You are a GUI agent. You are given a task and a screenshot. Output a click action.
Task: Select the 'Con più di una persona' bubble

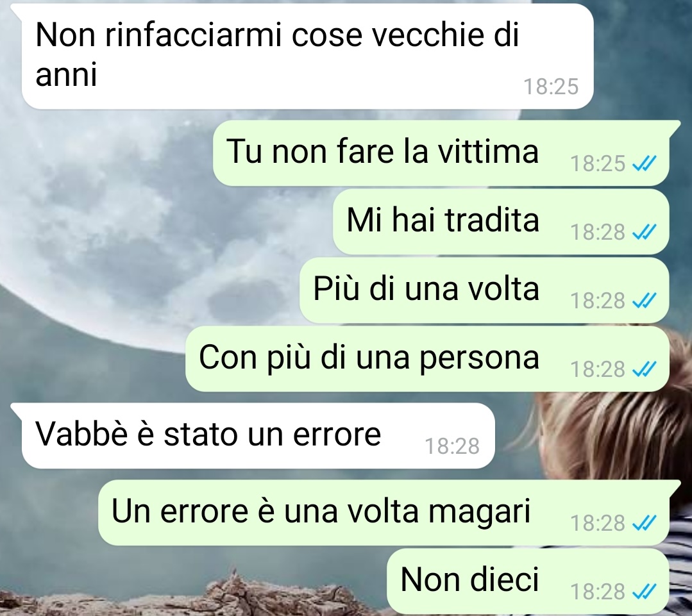click(427, 358)
